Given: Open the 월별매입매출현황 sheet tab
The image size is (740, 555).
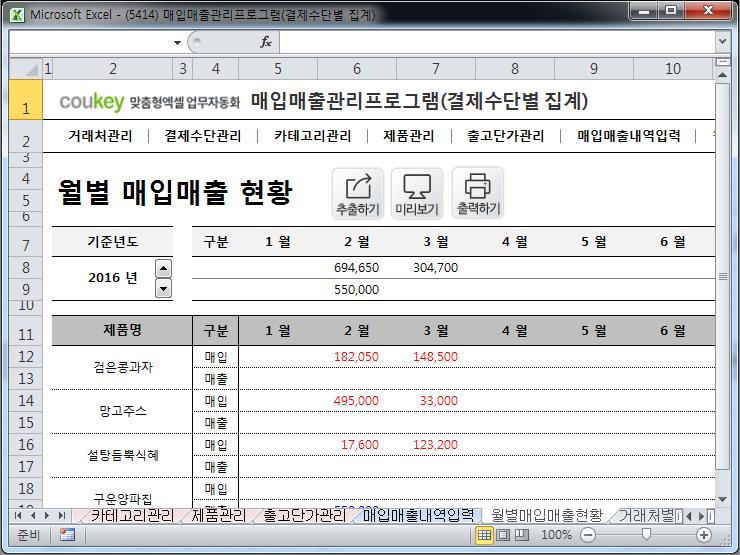Looking at the screenshot, I should tap(547, 515).
